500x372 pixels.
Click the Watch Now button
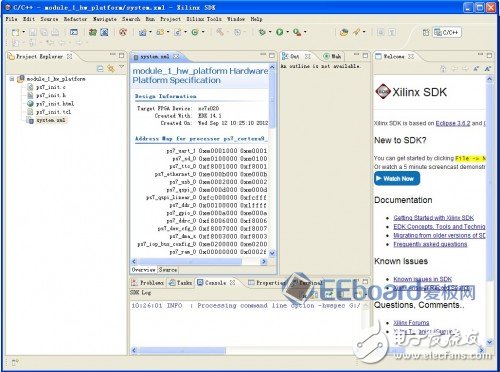point(397,179)
